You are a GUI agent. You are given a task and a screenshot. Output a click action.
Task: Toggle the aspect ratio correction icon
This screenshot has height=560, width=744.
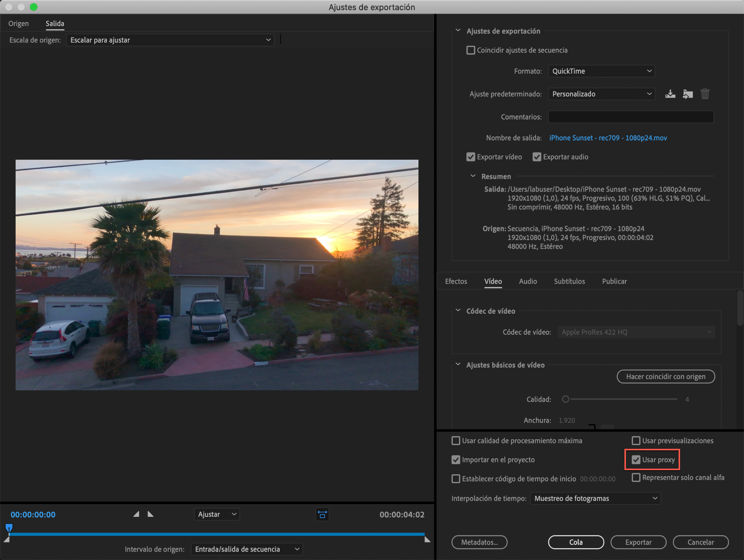coord(322,515)
